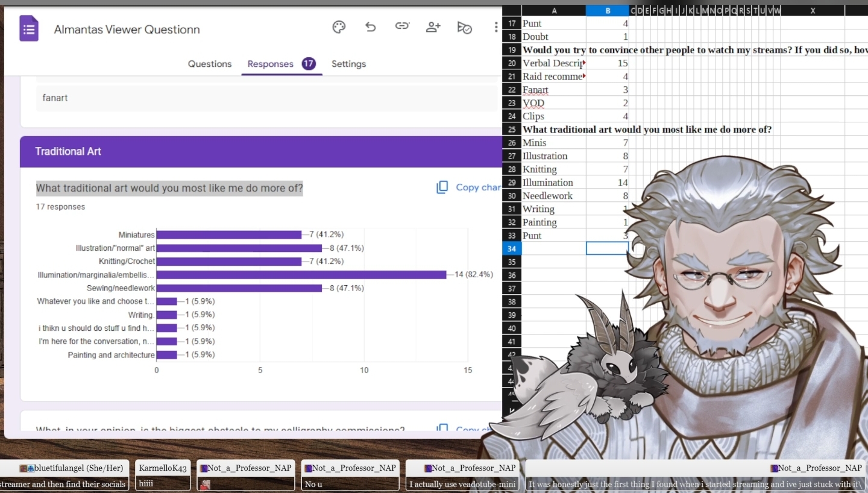Viewport: 868px width, 493px height.
Task: Click the '17 responses' text under the question
Action: click(60, 207)
